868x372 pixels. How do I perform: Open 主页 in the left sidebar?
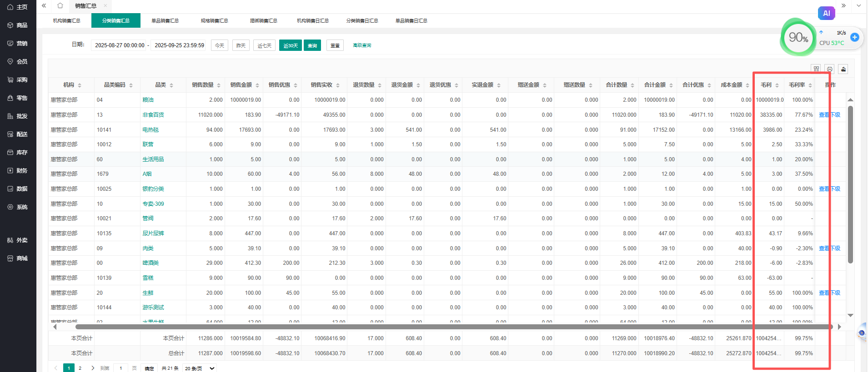click(18, 7)
